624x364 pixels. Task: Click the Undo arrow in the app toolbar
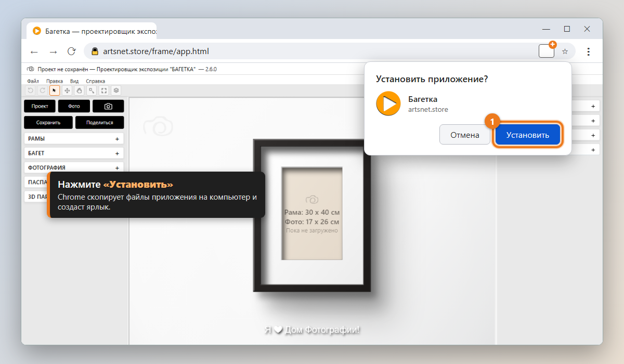coord(30,90)
